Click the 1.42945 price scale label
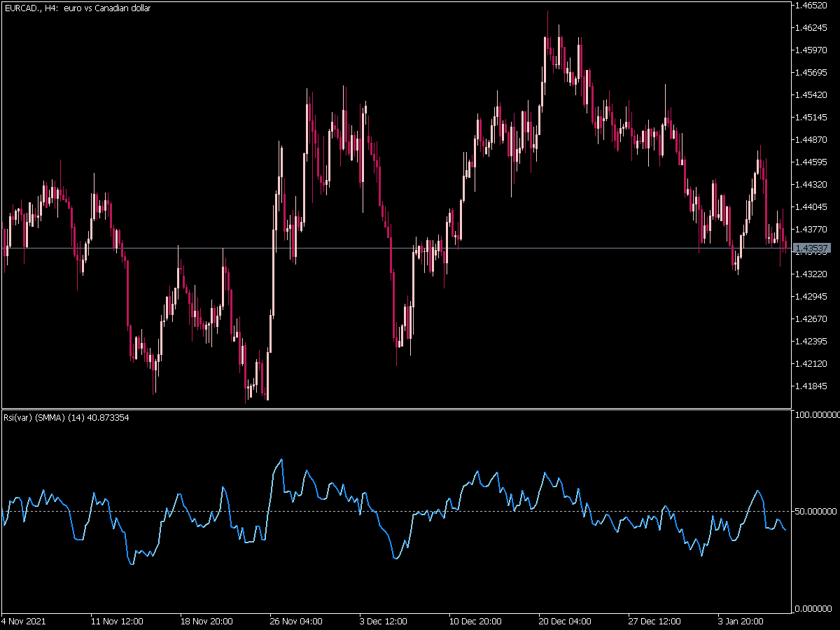The width and height of the screenshot is (840, 630). (x=813, y=297)
